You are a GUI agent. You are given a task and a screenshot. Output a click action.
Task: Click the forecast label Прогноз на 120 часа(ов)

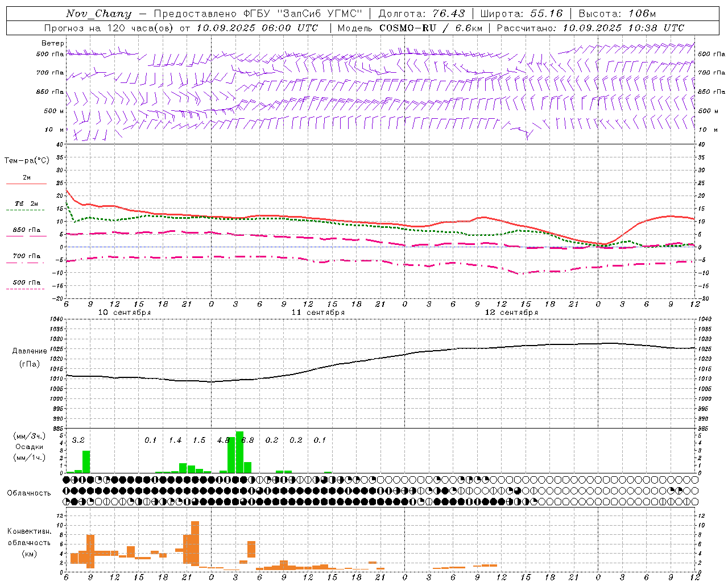tap(110, 28)
